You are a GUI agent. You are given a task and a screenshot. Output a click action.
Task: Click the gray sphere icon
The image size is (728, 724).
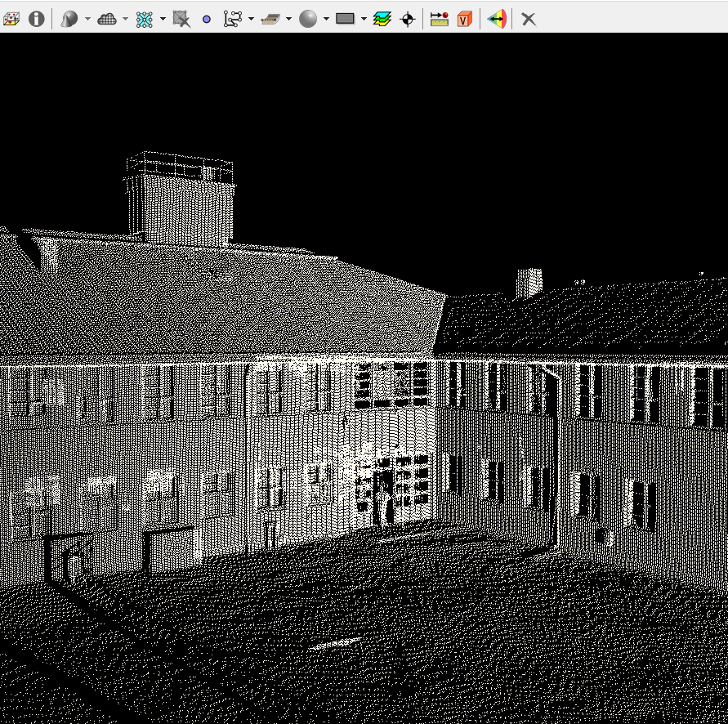(x=307, y=19)
